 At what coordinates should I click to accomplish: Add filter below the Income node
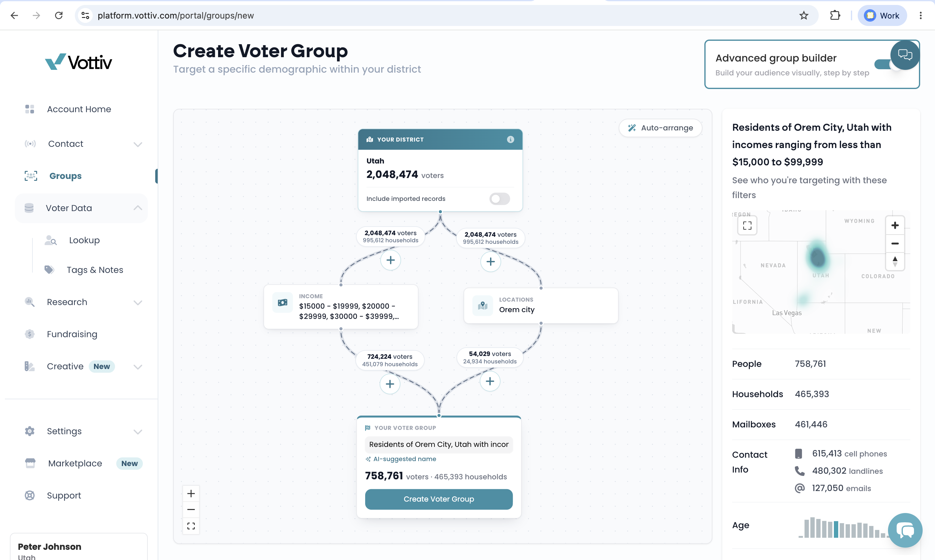pos(390,384)
